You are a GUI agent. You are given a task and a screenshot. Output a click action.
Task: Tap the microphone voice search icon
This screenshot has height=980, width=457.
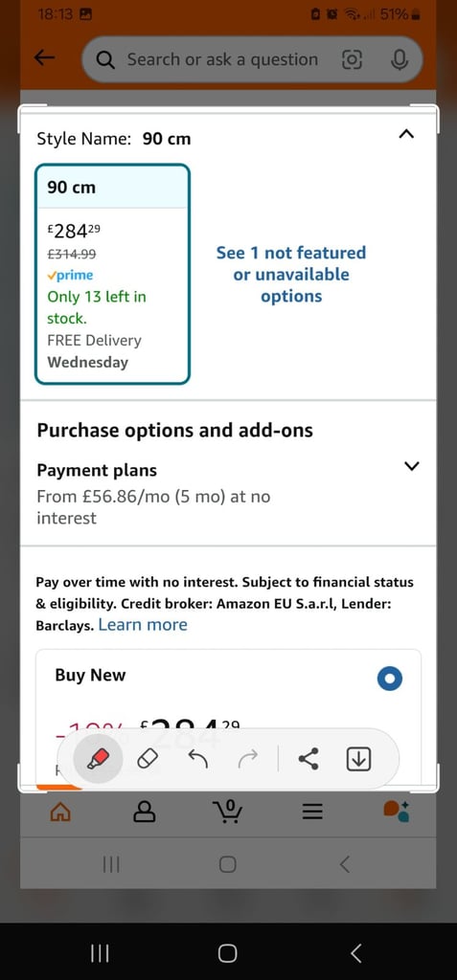pyautogui.click(x=399, y=59)
